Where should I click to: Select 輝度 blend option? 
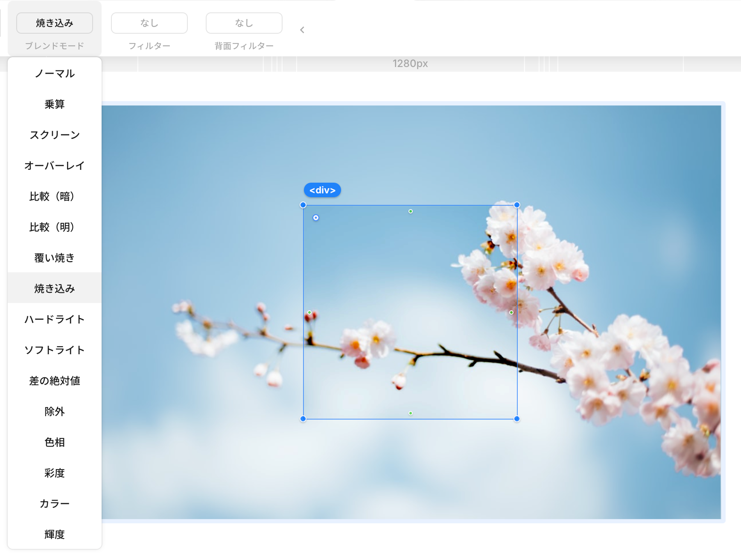point(55,535)
